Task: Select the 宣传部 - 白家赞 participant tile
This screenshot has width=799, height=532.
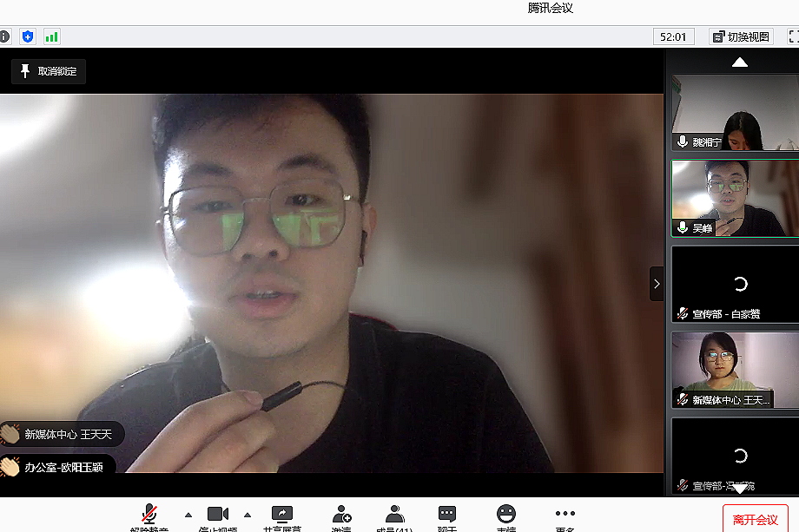Action: pos(735,284)
